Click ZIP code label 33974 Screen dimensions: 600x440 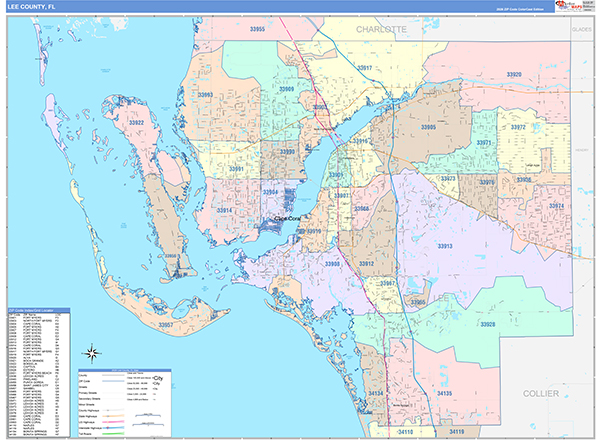556,206
